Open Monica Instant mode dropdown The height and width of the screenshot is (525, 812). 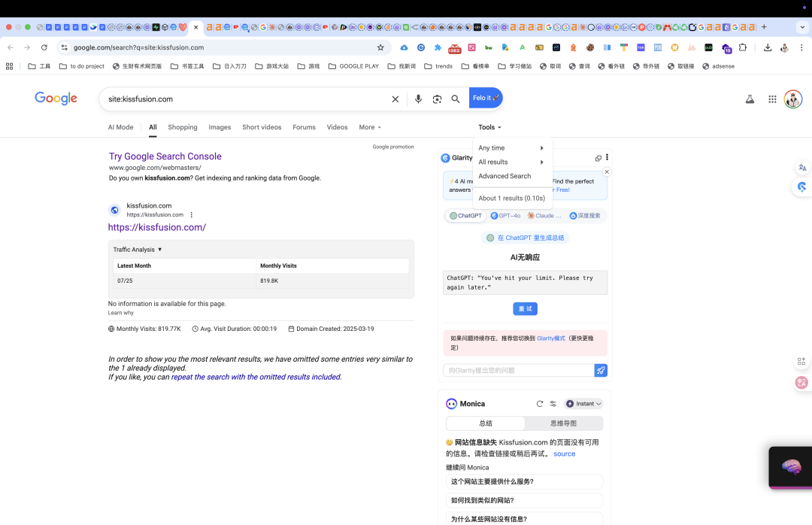point(583,404)
